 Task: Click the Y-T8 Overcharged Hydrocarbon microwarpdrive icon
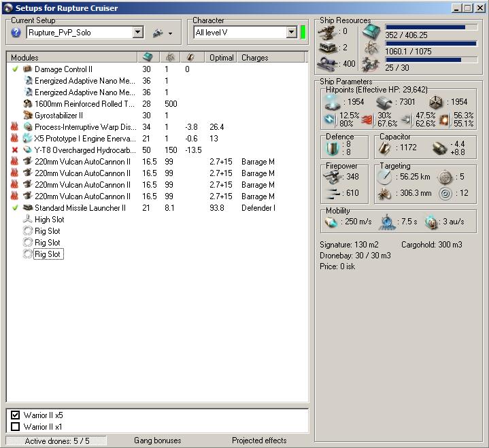27,150
